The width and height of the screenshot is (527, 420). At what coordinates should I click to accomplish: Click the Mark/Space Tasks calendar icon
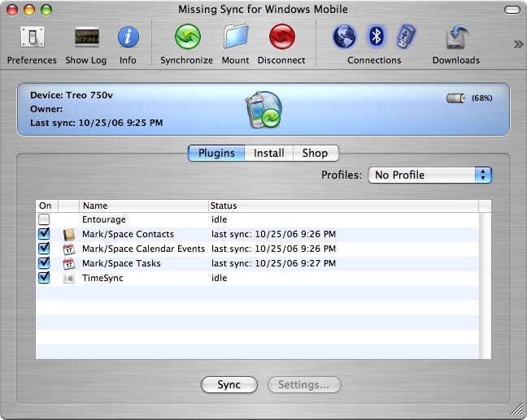69,263
